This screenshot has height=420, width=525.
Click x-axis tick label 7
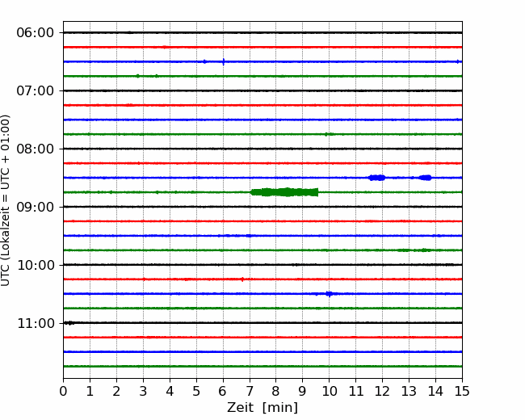point(250,391)
